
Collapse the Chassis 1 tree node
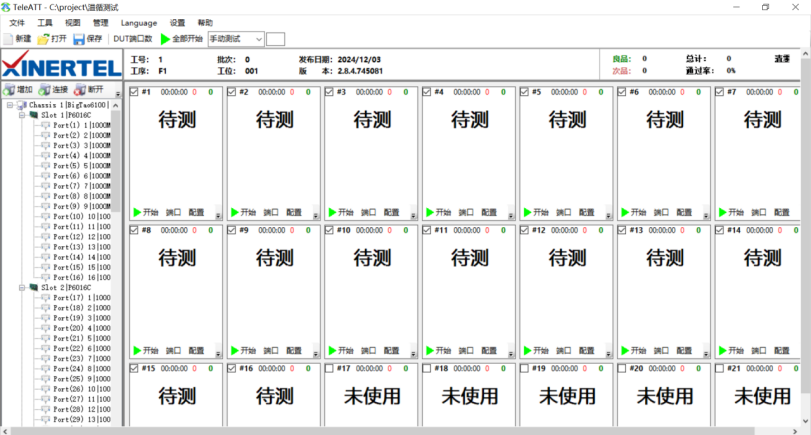pos(9,104)
